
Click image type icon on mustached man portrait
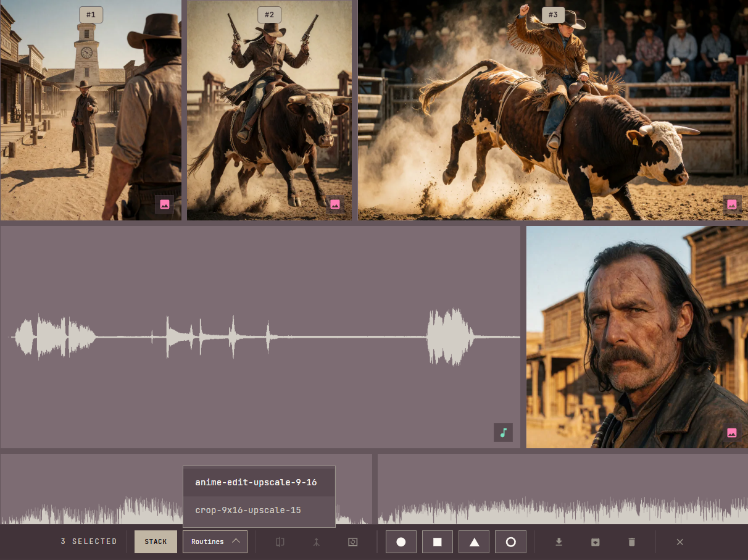pos(732,432)
